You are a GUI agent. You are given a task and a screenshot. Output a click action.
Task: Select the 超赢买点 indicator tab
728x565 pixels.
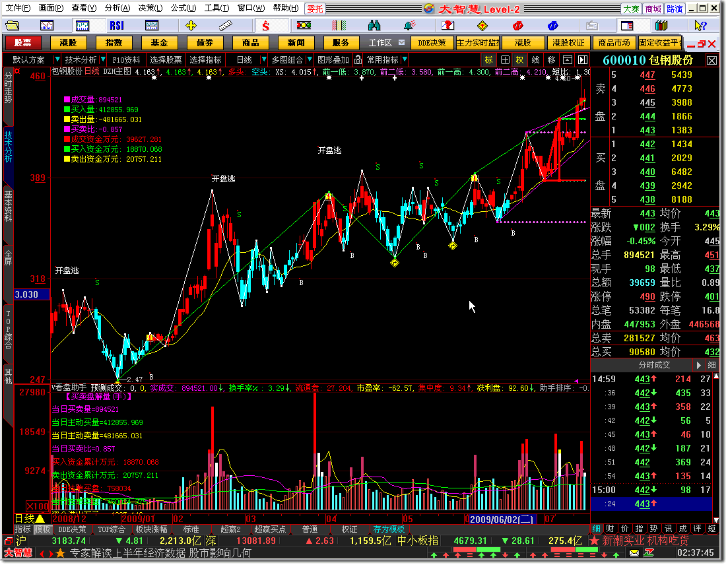click(270, 529)
